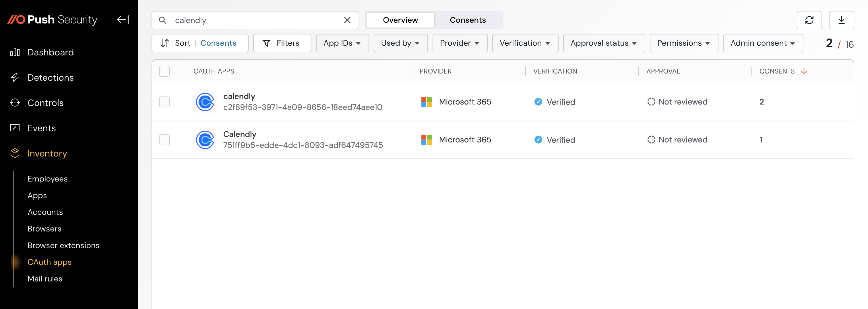868x309 pixels.
Task: Click Not reviewed status in second row
Action: click(677, 140)
